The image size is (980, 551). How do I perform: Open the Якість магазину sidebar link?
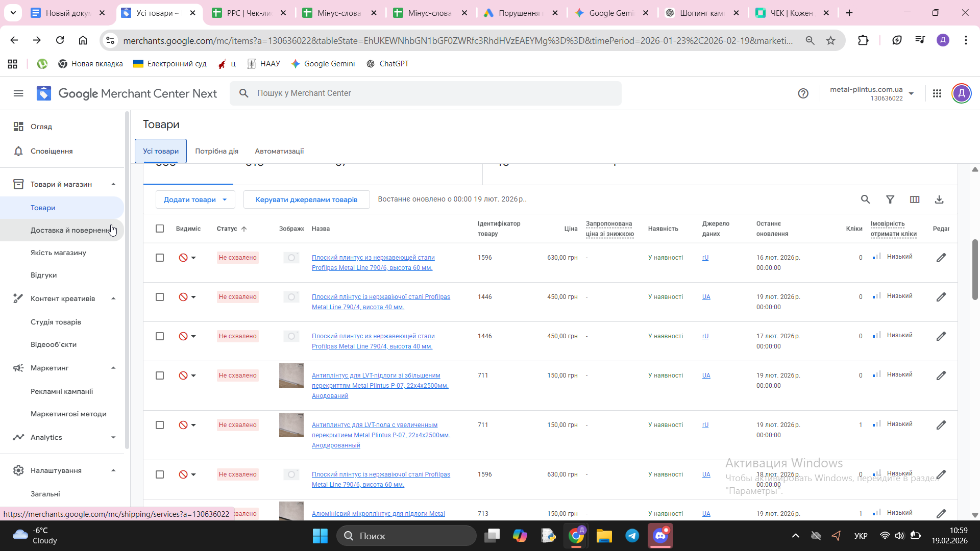coord(58,253)
